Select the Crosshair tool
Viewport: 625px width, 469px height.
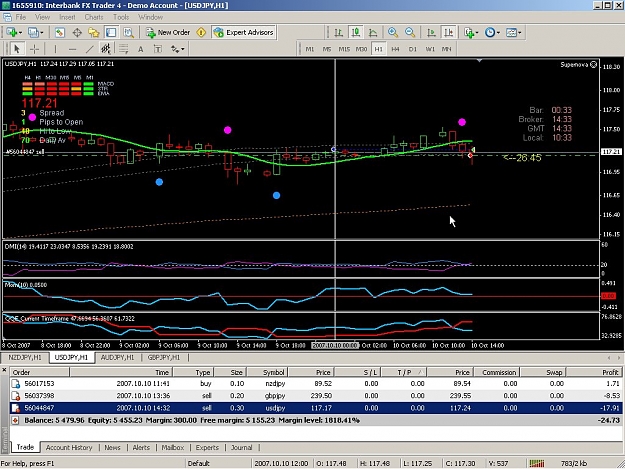tap(34, 49)
